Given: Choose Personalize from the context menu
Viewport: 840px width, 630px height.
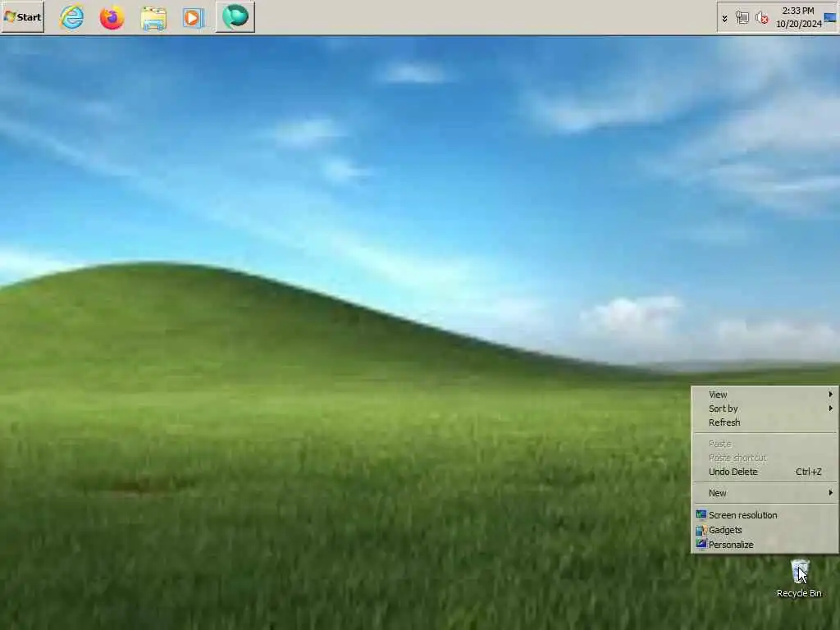Looking at the screenshot, I should coord(765,545).
